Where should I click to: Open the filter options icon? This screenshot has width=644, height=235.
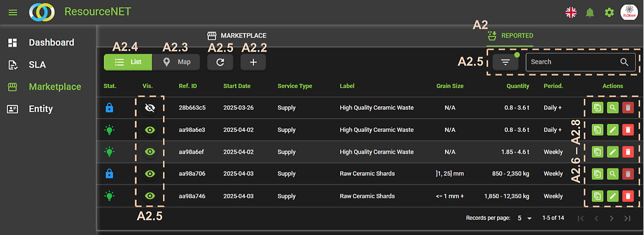[505, 62]
